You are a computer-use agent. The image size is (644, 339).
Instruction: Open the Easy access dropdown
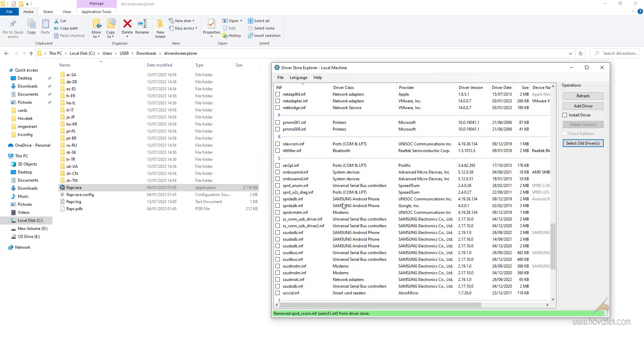[183, 28]
